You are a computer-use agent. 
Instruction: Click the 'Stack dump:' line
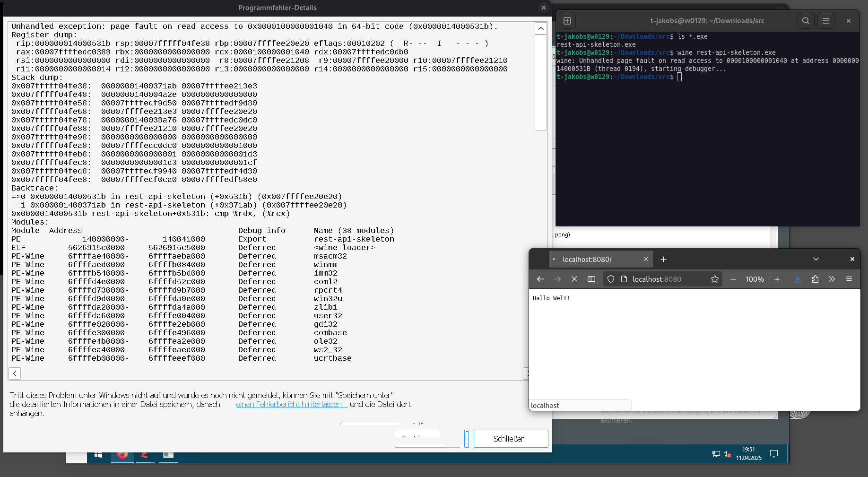[37, 78]
